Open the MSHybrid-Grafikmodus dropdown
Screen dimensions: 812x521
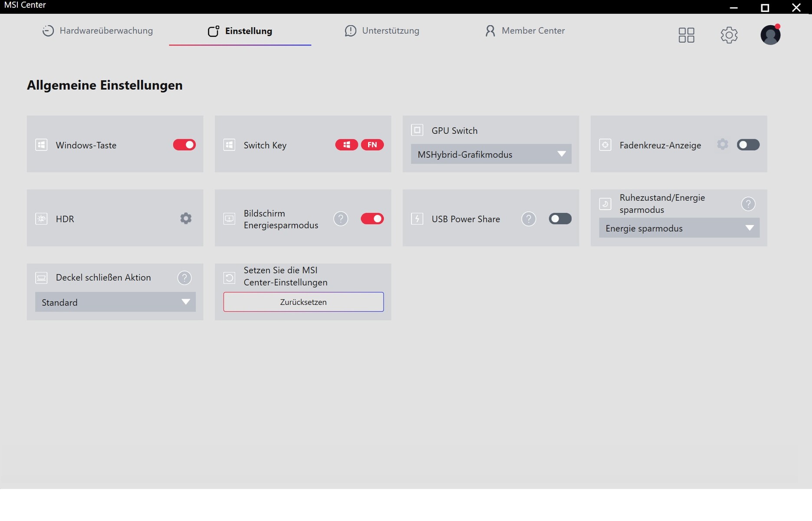(491, 154)
